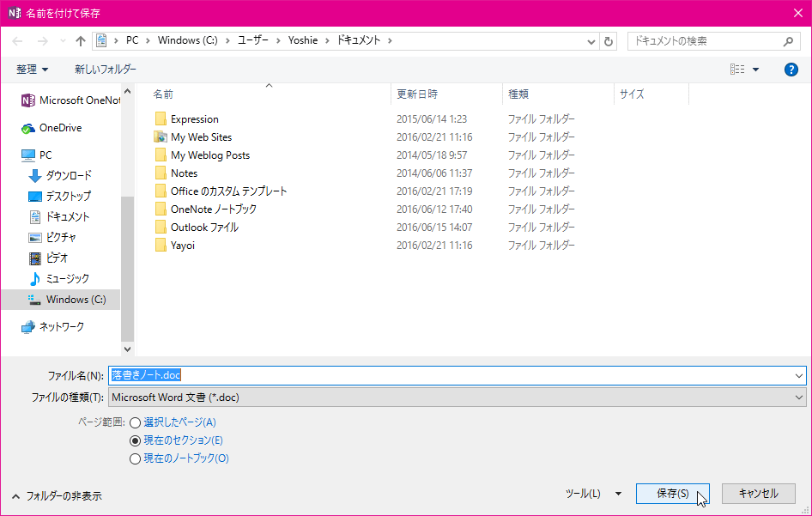Click the Pictures (ピクチャ) icon

[34, 238]
